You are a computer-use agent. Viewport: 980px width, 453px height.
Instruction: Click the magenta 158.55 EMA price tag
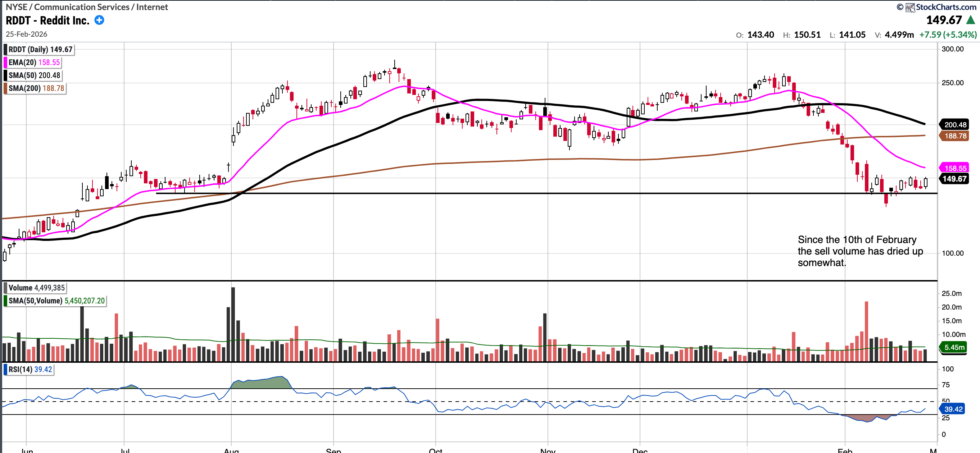pos(955,168)
